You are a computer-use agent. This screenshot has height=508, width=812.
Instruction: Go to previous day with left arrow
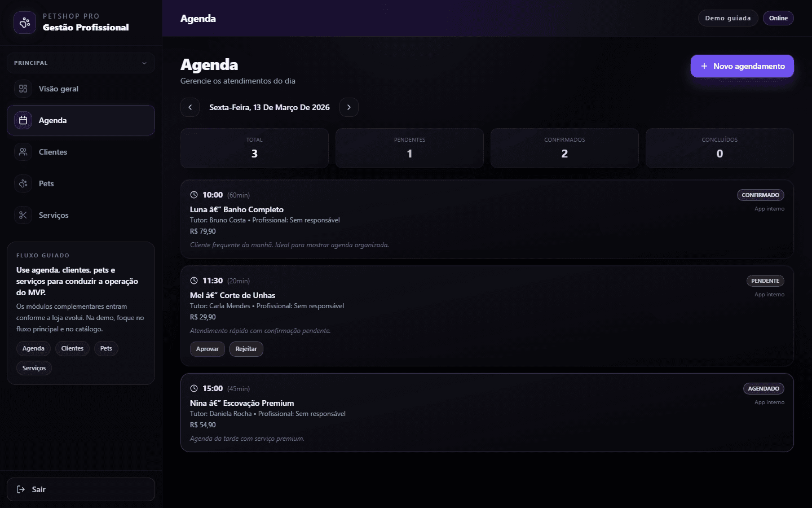click(x=190, y=107)
